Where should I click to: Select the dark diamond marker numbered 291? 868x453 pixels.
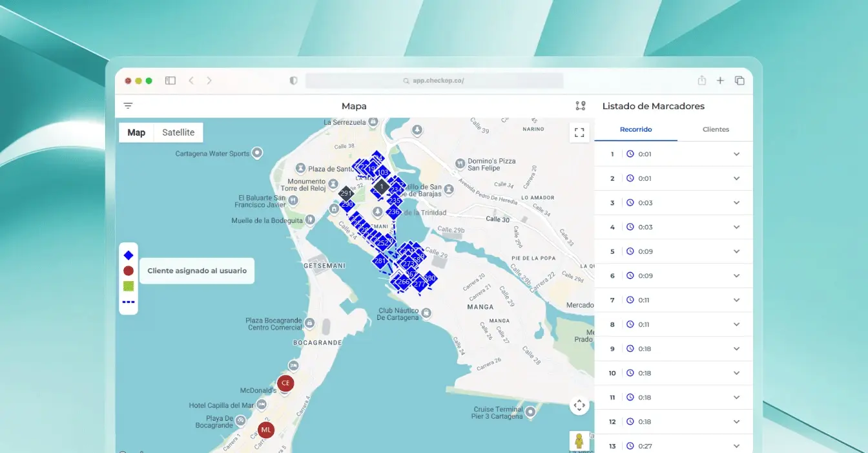pos(346,193)
